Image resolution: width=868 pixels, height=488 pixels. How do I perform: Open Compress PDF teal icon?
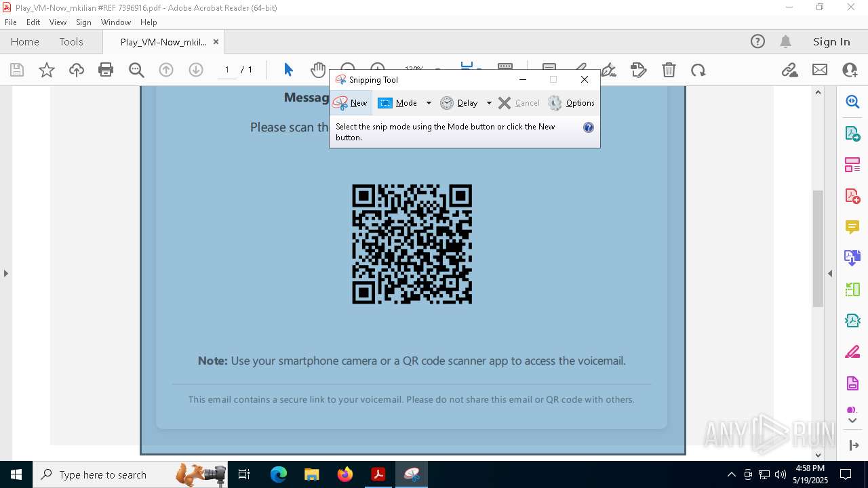(852, 321)
